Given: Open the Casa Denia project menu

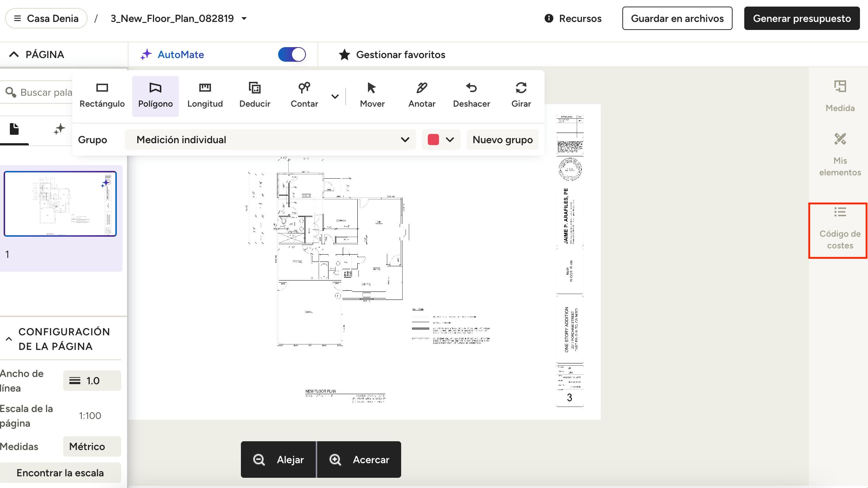Looking at the screenshot, I should (x=46, y=18).
